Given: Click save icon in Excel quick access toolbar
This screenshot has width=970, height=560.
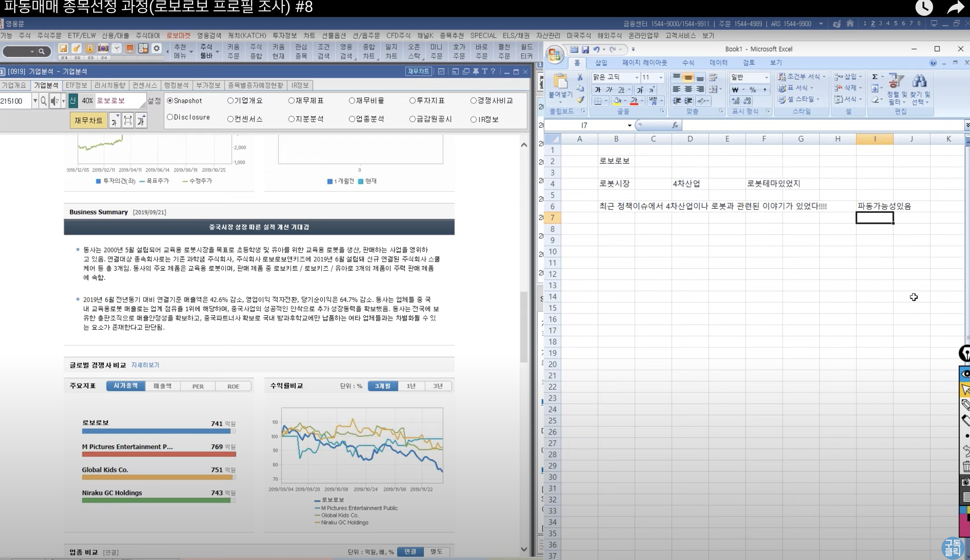Looking at the screenshot, I should click(x=585, y=49).
